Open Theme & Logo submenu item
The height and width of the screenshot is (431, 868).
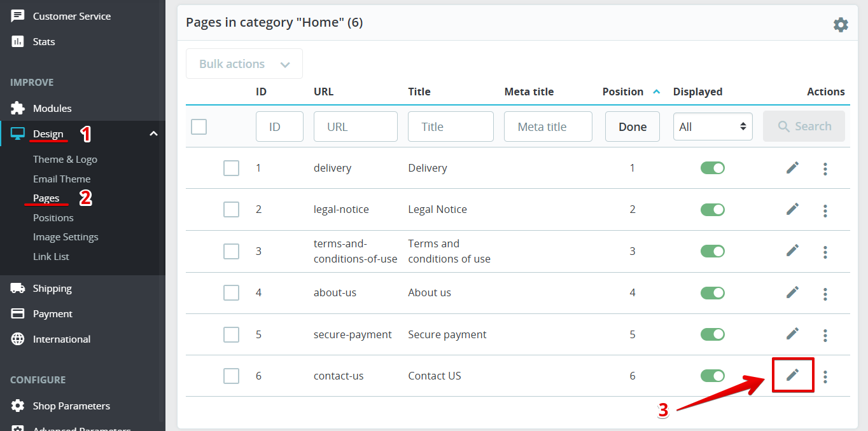(x=65, y=160)
